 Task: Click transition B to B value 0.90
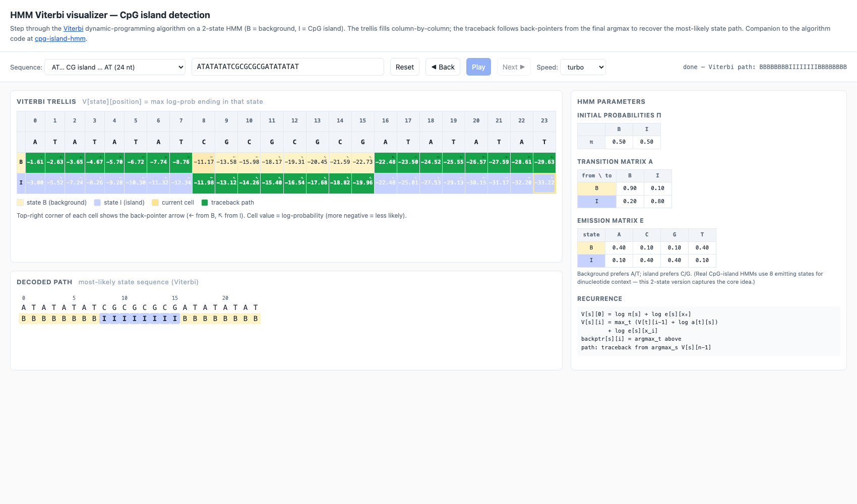pyautogui.click(x=630, y=188)
